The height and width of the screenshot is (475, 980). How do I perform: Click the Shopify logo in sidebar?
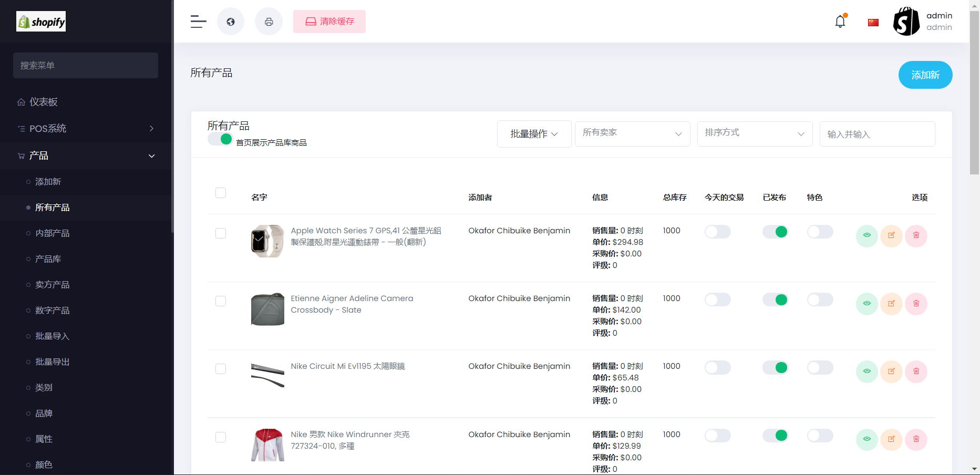coord(41,22)
